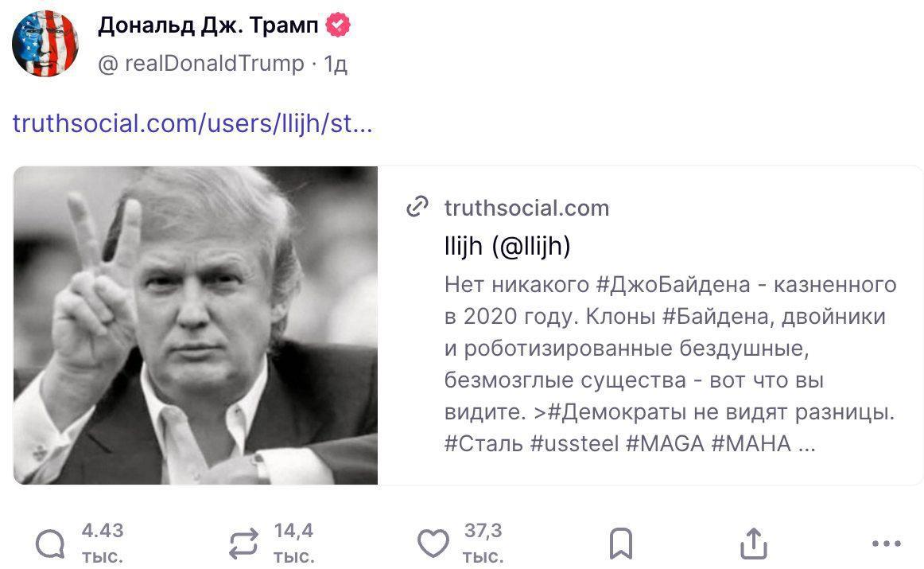
Task: Click the chain link icon in the preview card
Action: (x=417, y=208)
